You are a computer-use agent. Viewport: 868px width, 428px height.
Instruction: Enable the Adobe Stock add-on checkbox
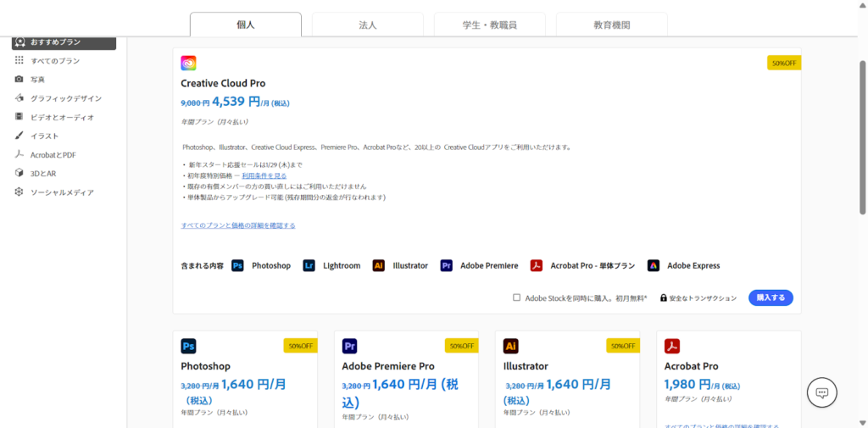pyautogui.click(x=516, y=297)
